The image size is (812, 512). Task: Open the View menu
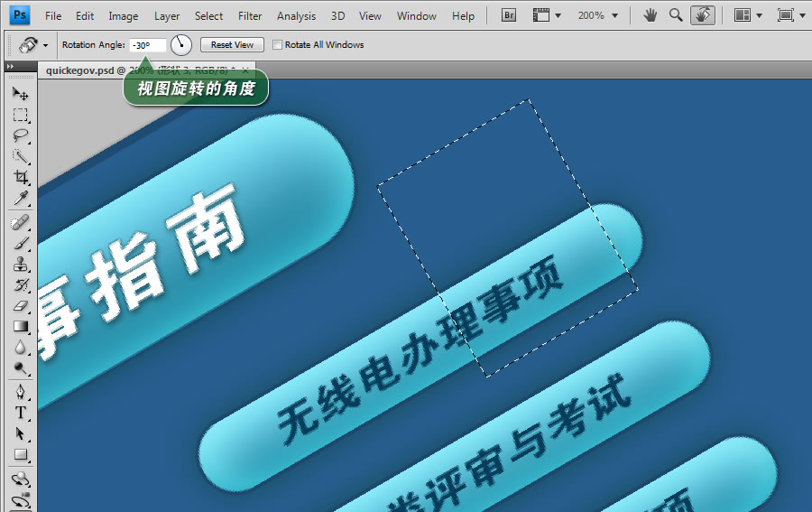tap(370, 16)
